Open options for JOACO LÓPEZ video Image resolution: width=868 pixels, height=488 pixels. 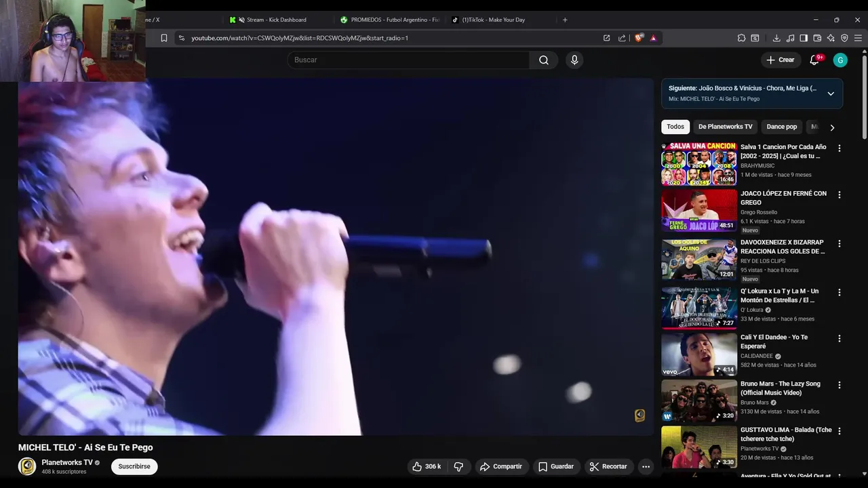pyautogui.click(x=840, y=195)
